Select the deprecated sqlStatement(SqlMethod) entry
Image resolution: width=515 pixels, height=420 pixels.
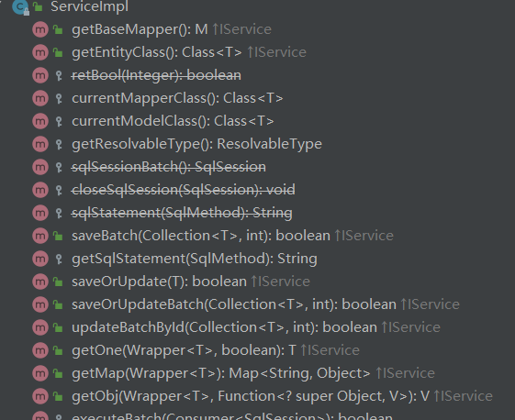tap(182, 213)
